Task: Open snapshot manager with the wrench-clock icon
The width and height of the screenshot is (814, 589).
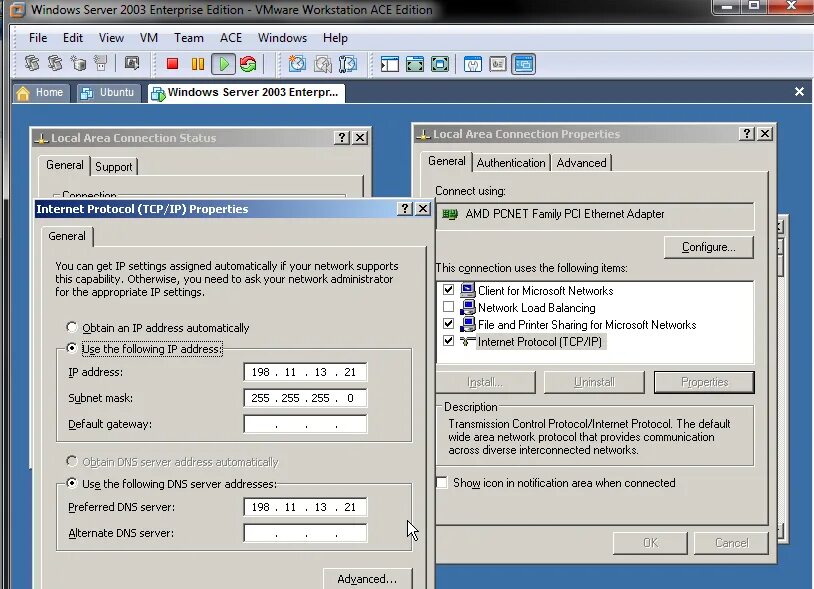Action: click(x=347, y=64)
